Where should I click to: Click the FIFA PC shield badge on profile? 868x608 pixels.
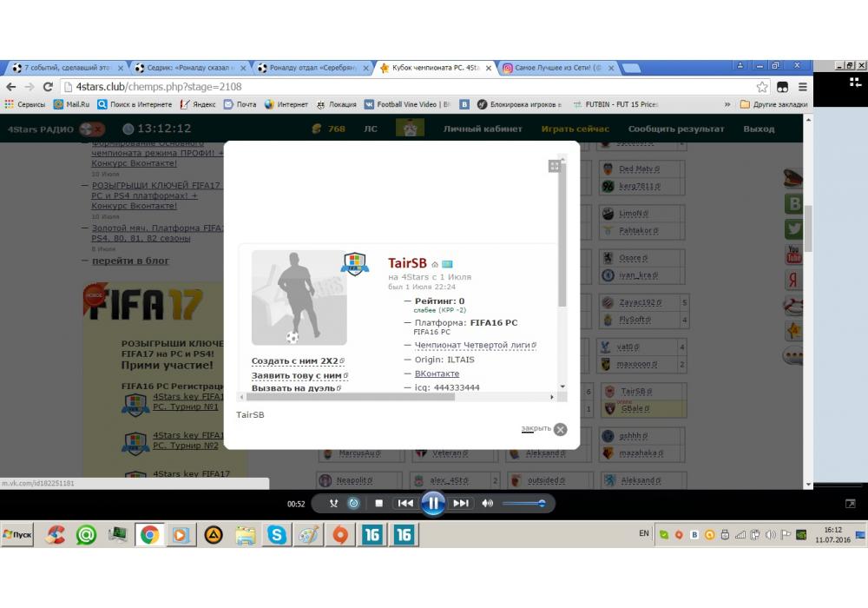pyautogui.click(x=354, y=263)
